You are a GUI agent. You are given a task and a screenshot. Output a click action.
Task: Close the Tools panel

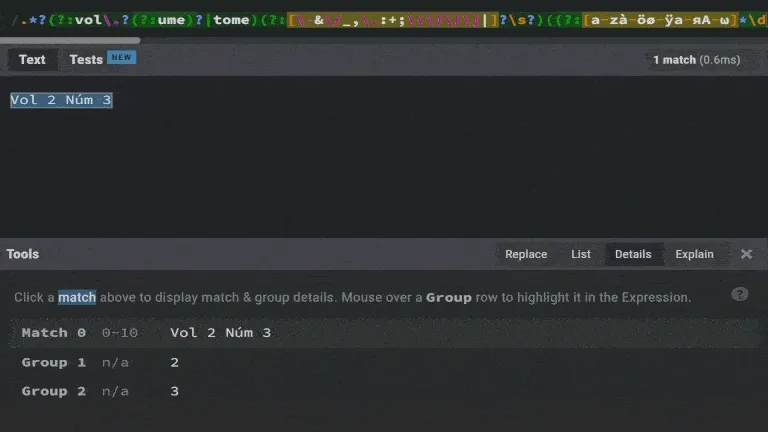746,254
